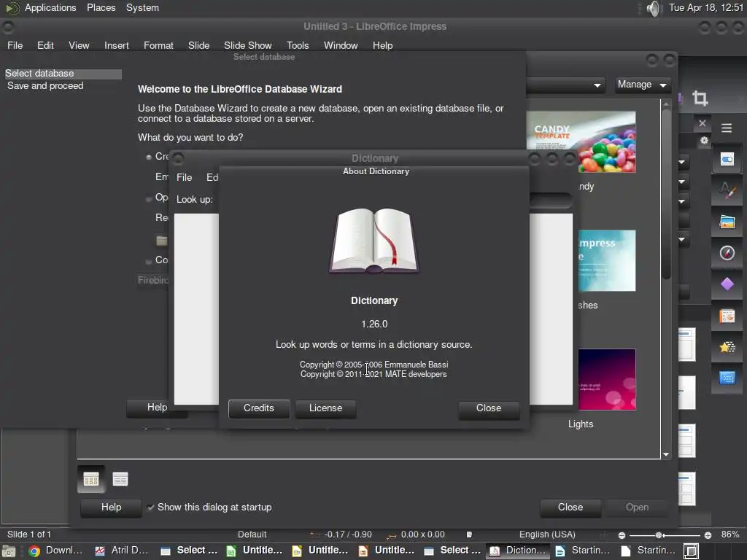Select the Candy template thumbnail
This screenshot has width=747, height=560.
point(581,142)
